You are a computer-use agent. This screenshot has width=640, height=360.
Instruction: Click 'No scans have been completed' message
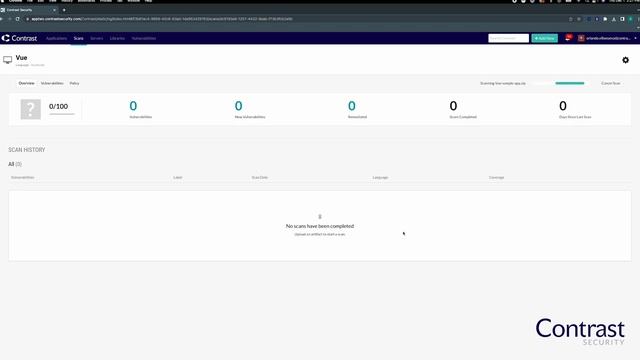point(320,226)
